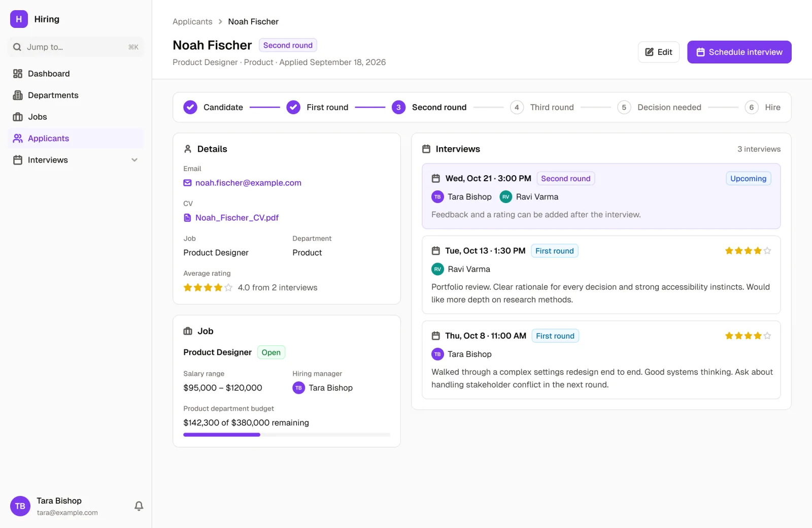
Task: Click the "$95,000 – $120,000" salary range
Action: 223,388
